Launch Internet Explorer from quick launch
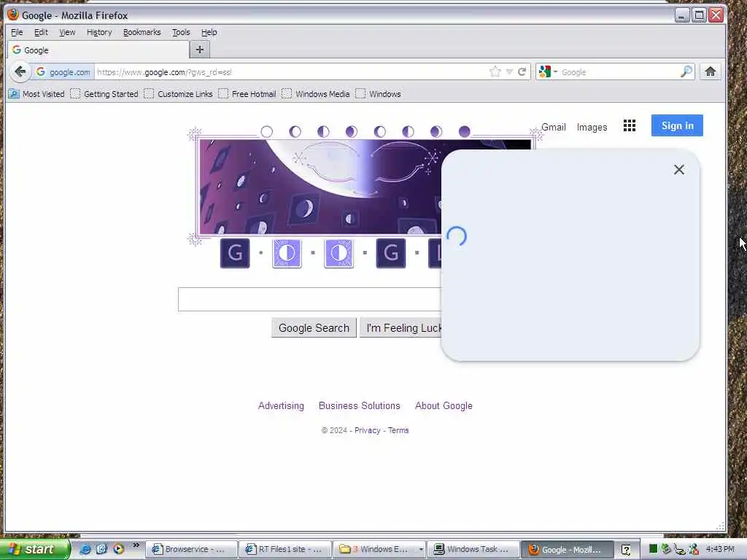The width and height of the screenshot is (747, 560). [85, 549]
